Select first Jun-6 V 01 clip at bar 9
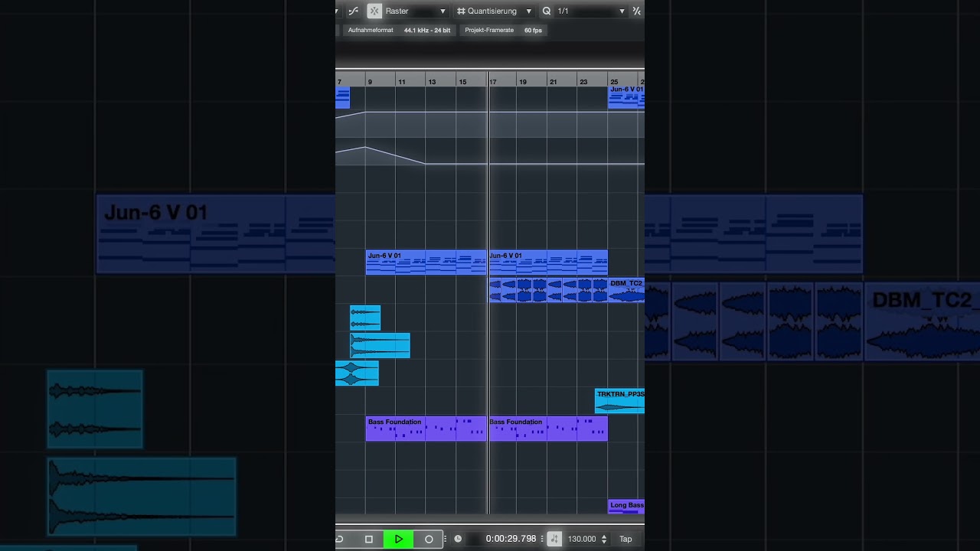The image size is (980, 551). pos(426,262)
